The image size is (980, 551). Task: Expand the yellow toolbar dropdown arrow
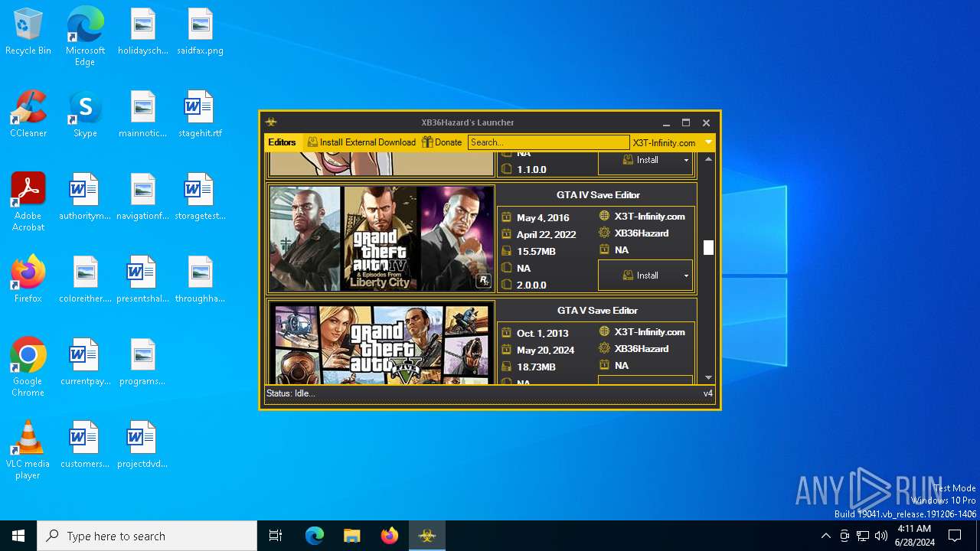pyautogui.click(x=708, y=142)
